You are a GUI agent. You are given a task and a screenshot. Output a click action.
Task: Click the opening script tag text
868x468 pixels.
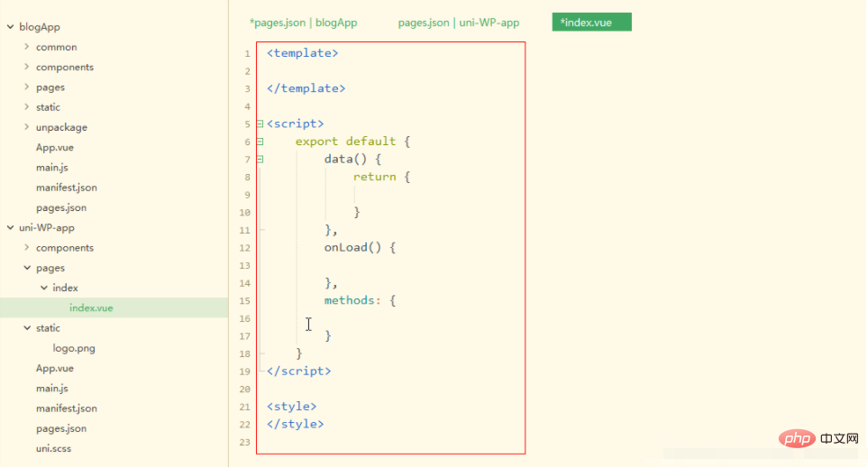coord(295,124)
